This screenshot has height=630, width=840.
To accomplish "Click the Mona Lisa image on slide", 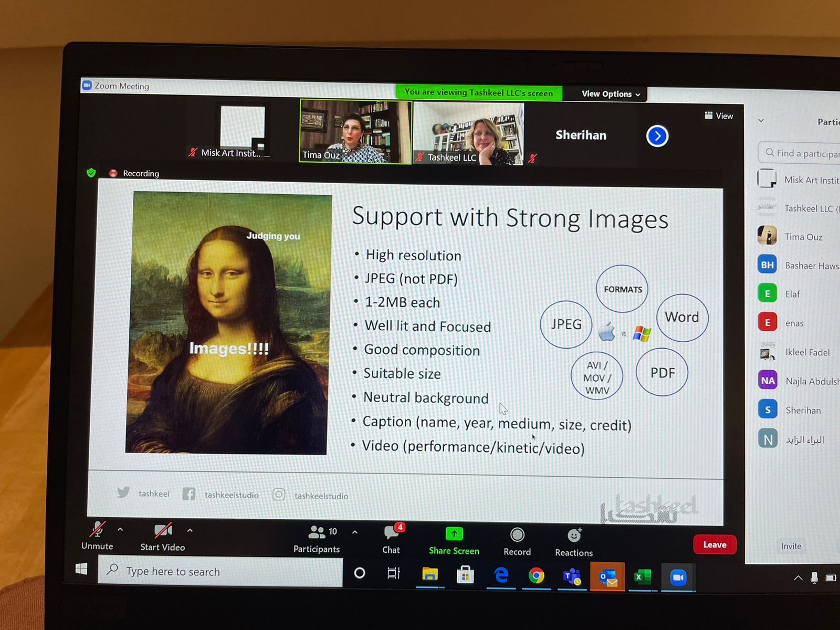I will (x=228, y=323).
